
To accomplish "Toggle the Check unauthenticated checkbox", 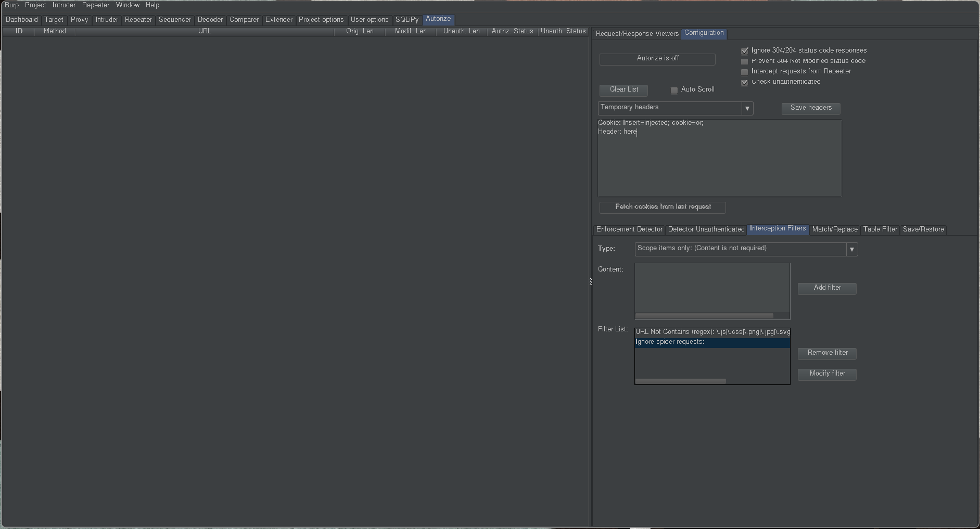I will 745,82.
